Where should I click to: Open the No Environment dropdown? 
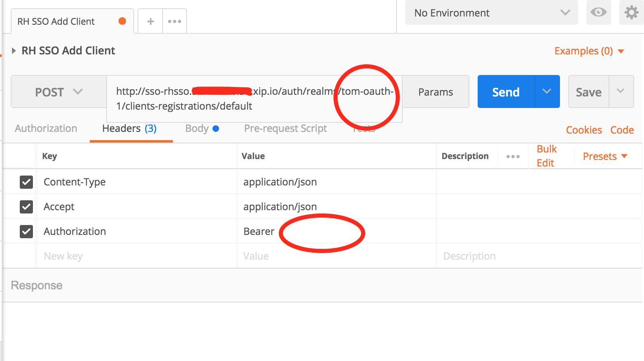pos(492,12)
